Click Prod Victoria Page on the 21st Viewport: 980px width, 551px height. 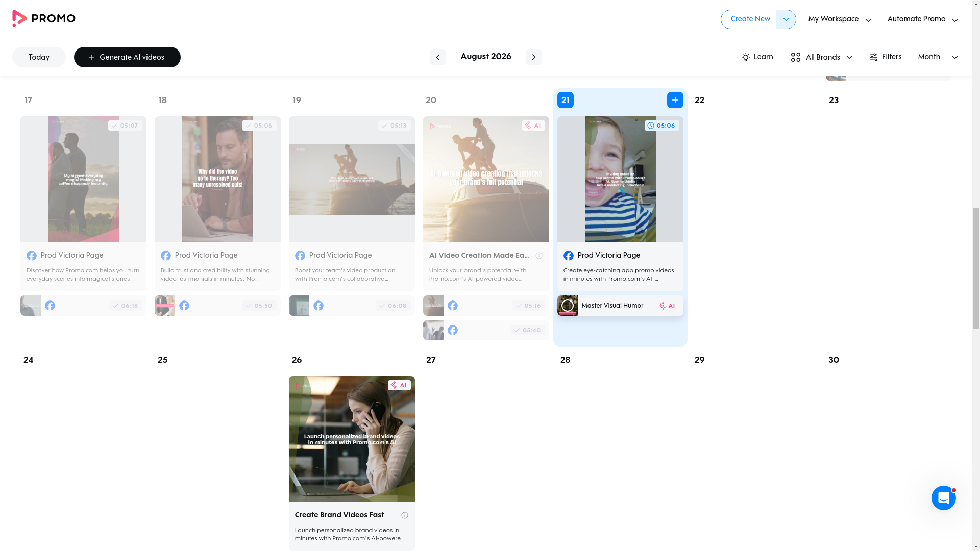(x=609, y=256)
